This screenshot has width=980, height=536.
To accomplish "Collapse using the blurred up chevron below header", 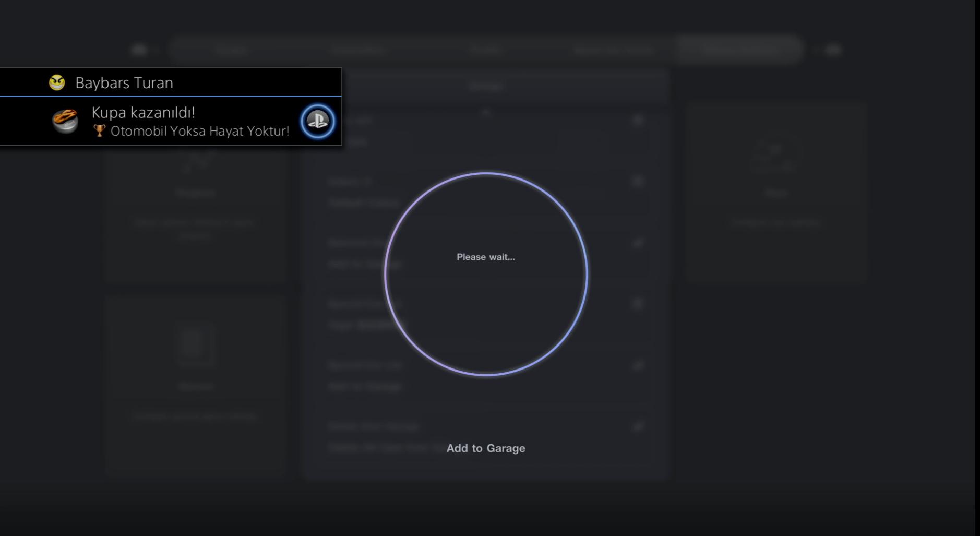I will point(485,112).
